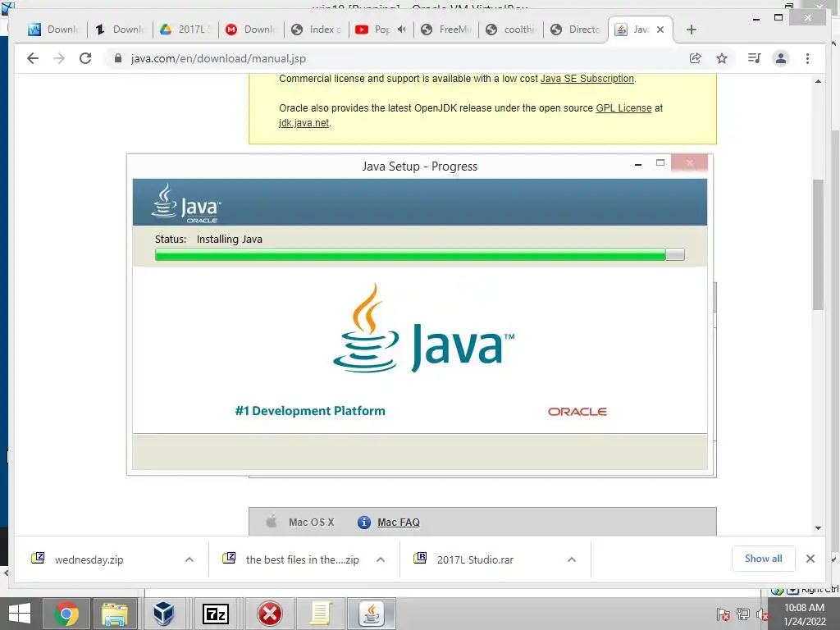
Task: Click the page scroll down arrow
Action: tap(818, 528)
